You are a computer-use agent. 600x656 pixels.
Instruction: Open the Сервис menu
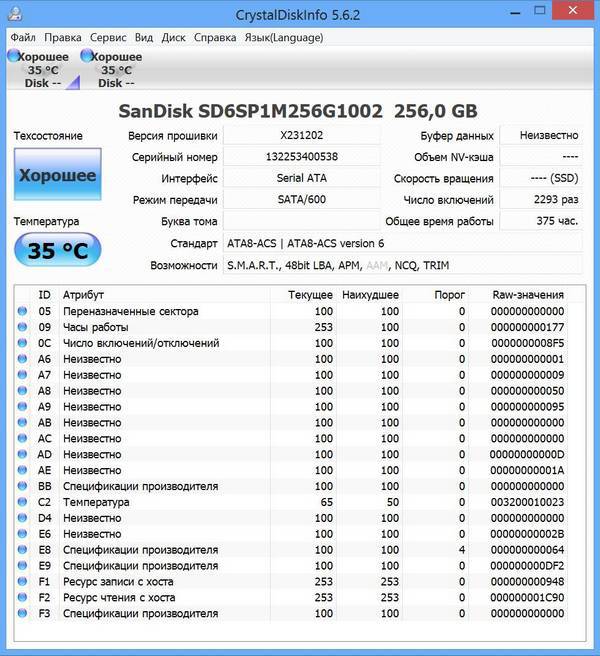click(x=108, y=38)
